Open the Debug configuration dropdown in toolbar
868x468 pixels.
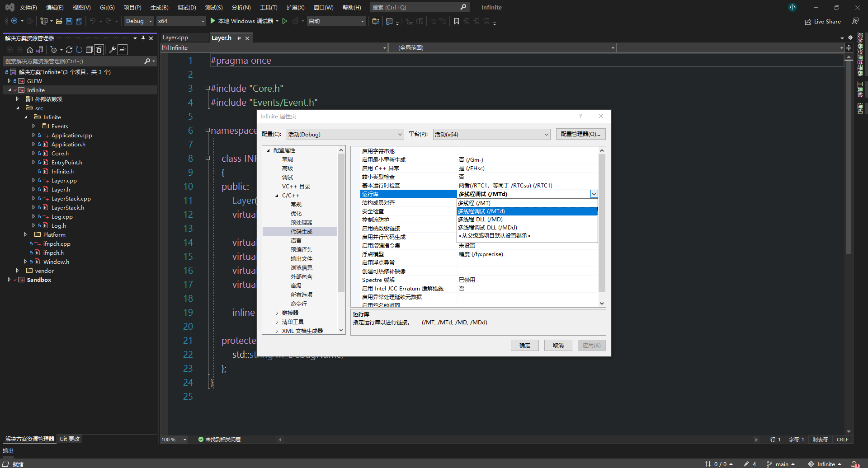pyautogui.click(x=139, y=21)
